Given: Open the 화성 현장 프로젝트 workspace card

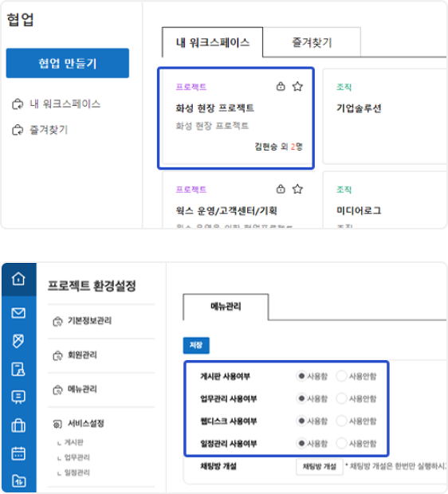Looking at the screenshot, I should (x=236, y=118).
